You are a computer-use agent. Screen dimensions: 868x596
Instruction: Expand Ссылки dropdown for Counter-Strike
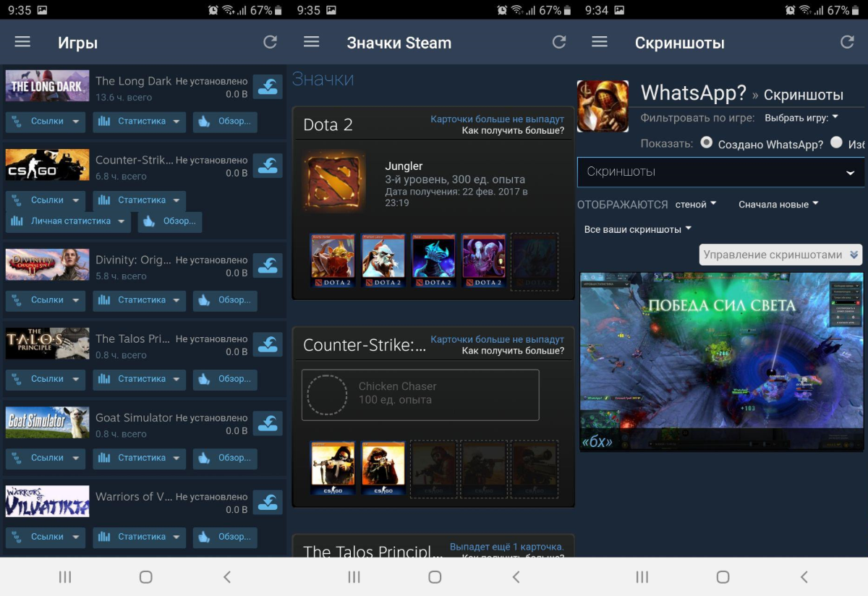[46, 200]
